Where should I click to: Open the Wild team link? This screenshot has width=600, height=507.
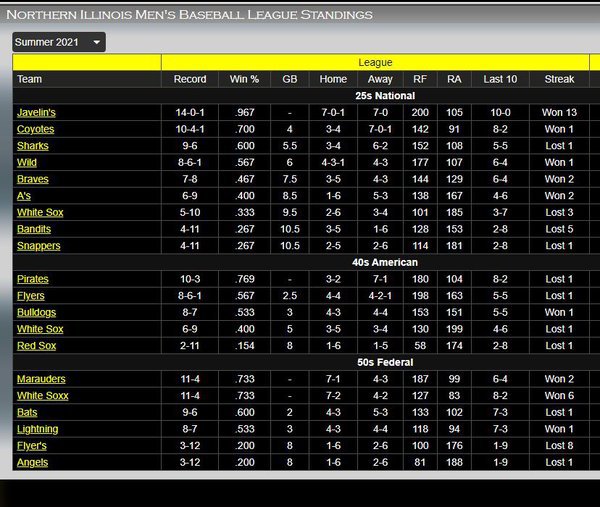27,163
